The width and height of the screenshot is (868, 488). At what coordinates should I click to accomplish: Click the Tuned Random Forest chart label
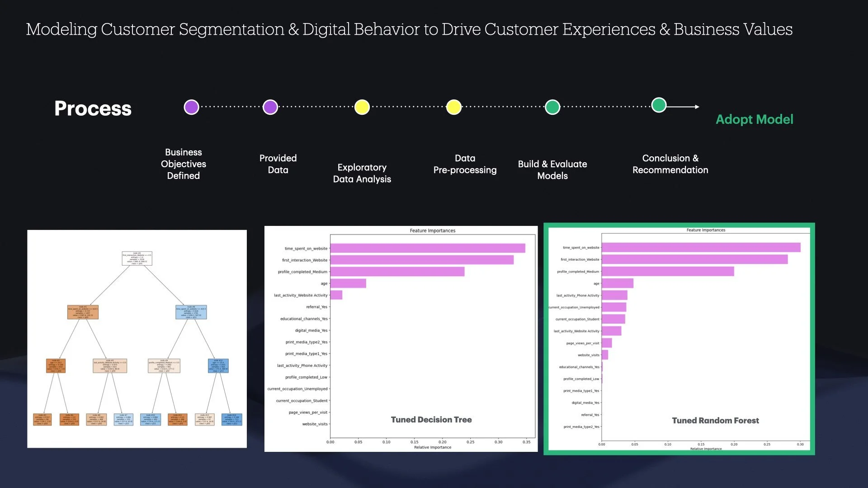[715, 421]
